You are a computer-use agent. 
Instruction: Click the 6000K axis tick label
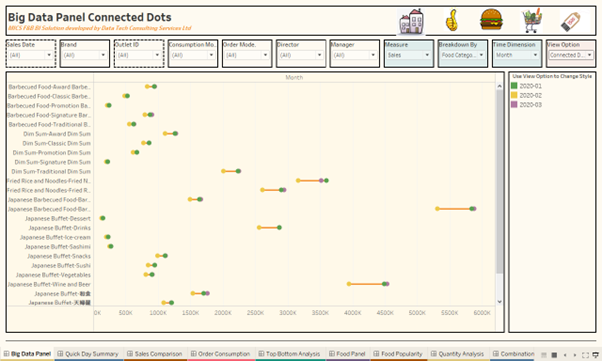[x=482, y=313]
